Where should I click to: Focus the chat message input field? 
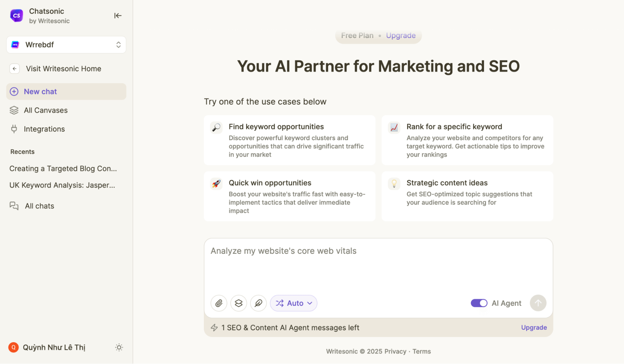pos(378,265)
